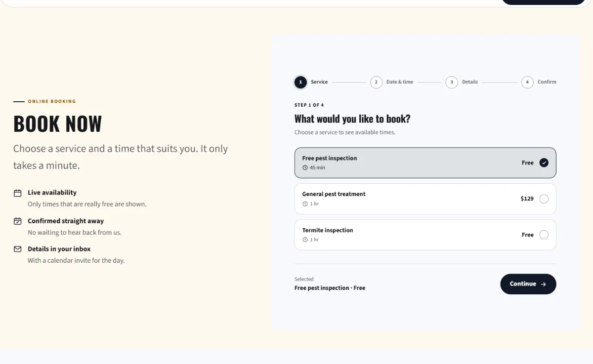Click the Free pest inspection · Free summary
Viewport: 593px width, 364px height.
pyautogui.click(x=330, y=288)
